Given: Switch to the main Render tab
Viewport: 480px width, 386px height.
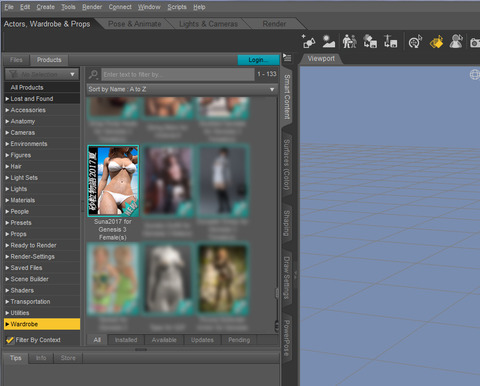Looking at the screenshot, I should coord(274,24).
